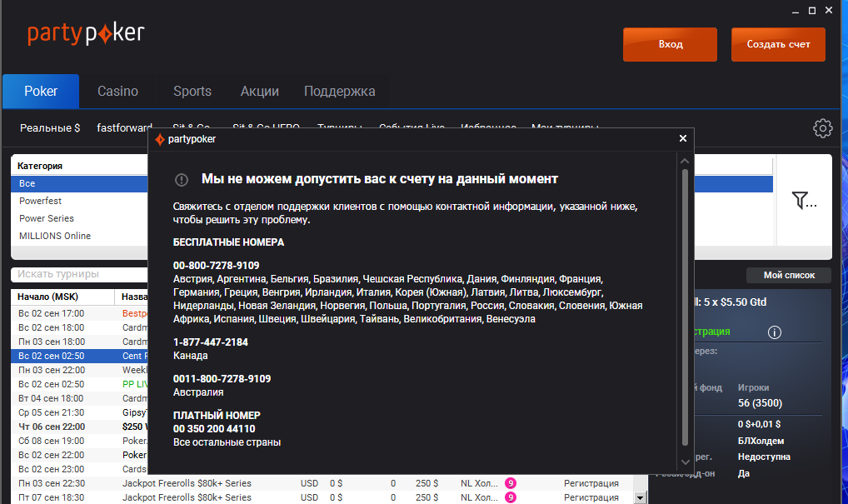Select the Сб 08 сен 19:00 tournament row
This screenshot has height=504, width=848.
(79, 441)
